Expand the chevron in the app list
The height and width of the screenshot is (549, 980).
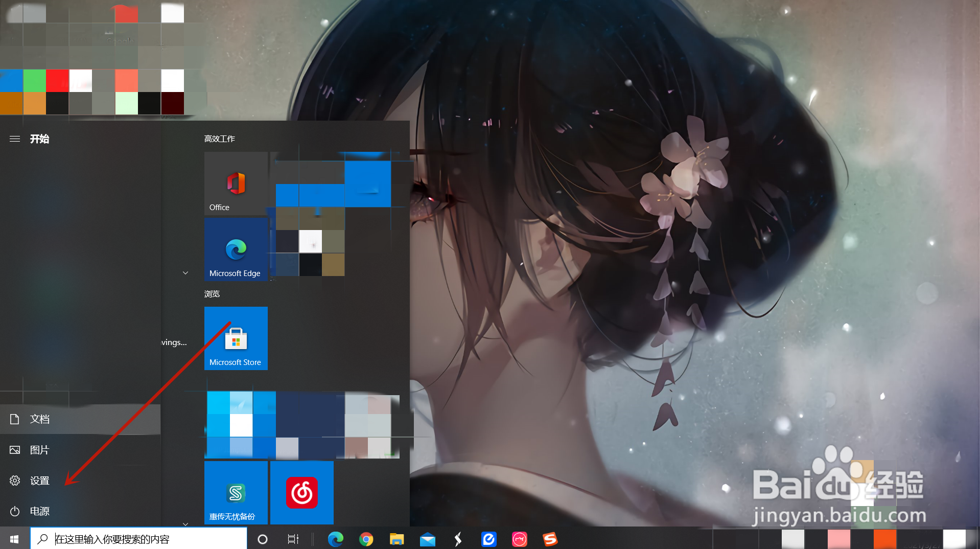[x=185, y=273]
